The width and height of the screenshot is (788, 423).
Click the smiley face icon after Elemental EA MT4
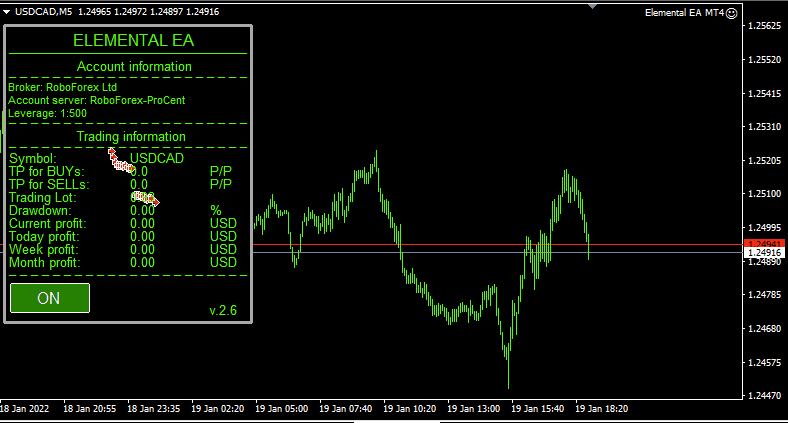pyautogui.click(x=732, y=13)
